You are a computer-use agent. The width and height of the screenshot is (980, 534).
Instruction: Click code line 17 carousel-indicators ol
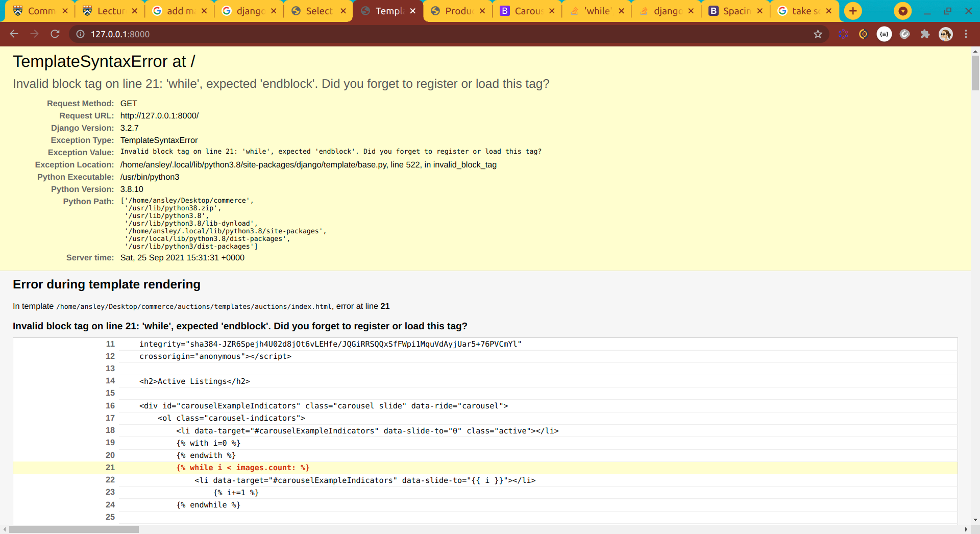231,418
